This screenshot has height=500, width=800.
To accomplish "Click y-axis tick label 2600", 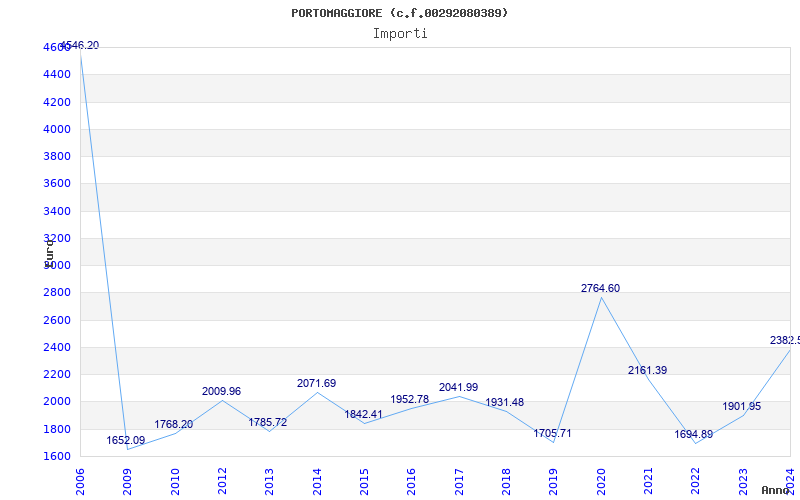I will pos(57,320).
